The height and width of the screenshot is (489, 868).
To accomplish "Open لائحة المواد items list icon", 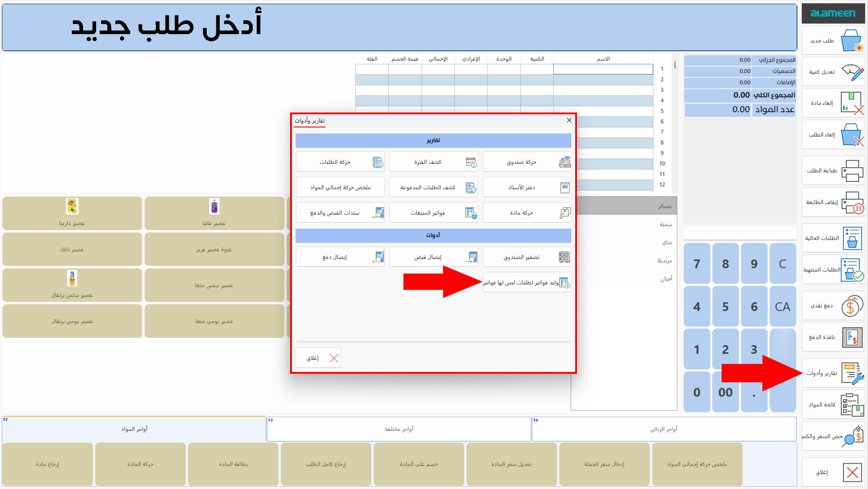I will [x=852, y=405].
